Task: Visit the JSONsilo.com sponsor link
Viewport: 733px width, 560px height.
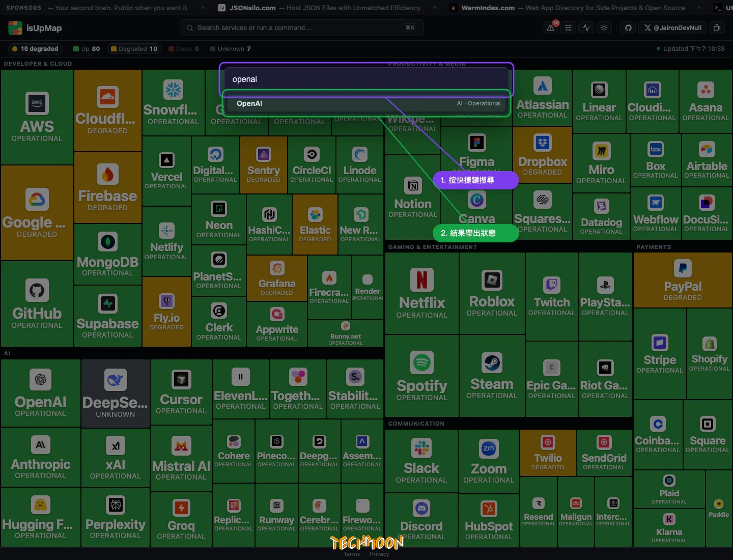Action: click(x=319, y=8)
